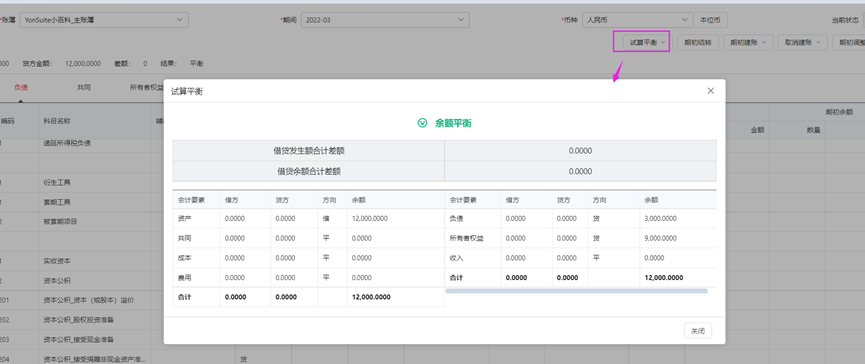
Task: Click the 借贷余额合计差额 label cell
Action: click(x=309, y=171)
